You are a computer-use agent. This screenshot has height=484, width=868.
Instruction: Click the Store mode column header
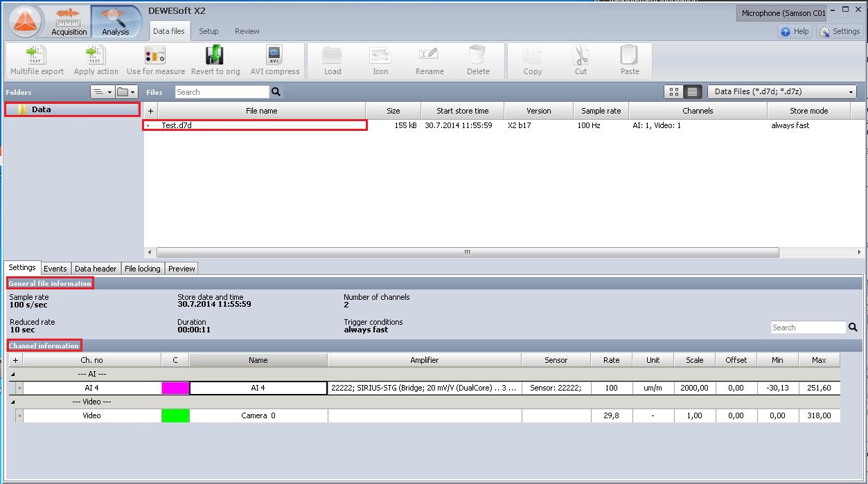[x=809, y=111]
